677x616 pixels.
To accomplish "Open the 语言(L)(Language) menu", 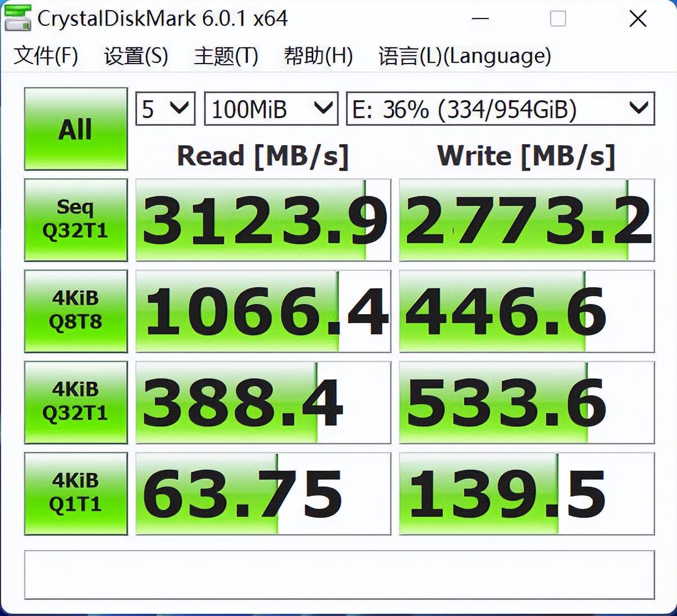I will (465, 56).
